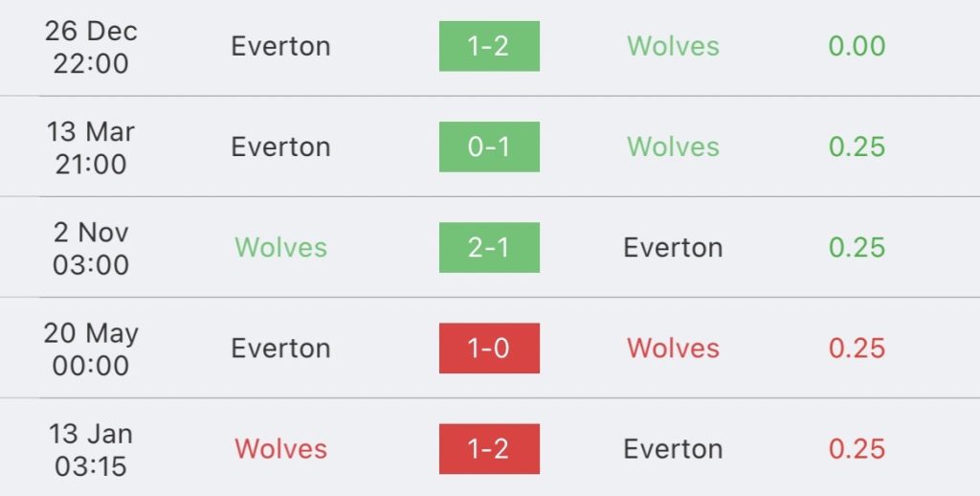Viewport: 980px width, 496px height.
Task: Click red Wolves in 13 Jan match
Action: tap(280, 448)
